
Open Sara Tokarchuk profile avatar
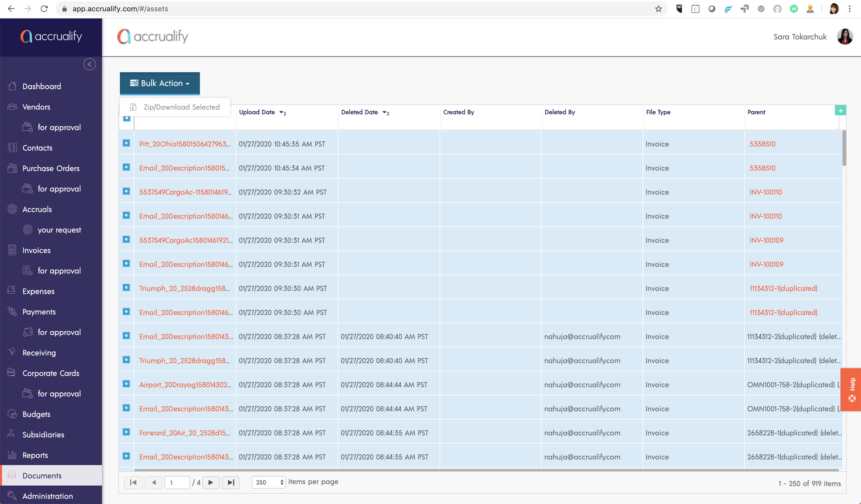(845, 37)
